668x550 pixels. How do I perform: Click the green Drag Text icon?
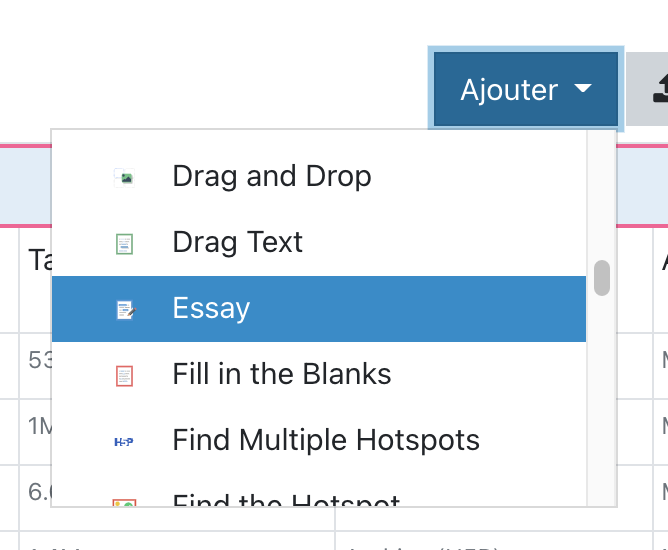(x=124, y=243)
